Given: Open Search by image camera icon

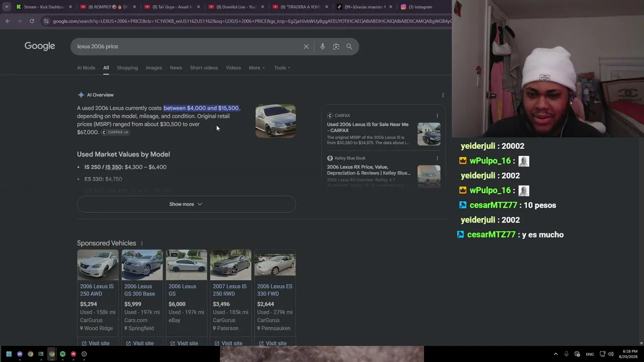Looking at the screenshot, I should pyautogui.click(x=336, y=46).
